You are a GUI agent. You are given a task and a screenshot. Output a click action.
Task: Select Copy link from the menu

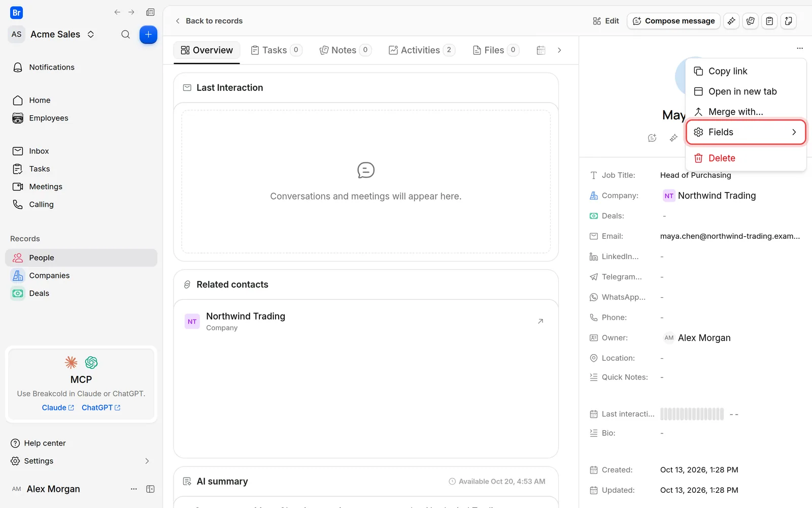pyautogui.click(x=746, y=71)
